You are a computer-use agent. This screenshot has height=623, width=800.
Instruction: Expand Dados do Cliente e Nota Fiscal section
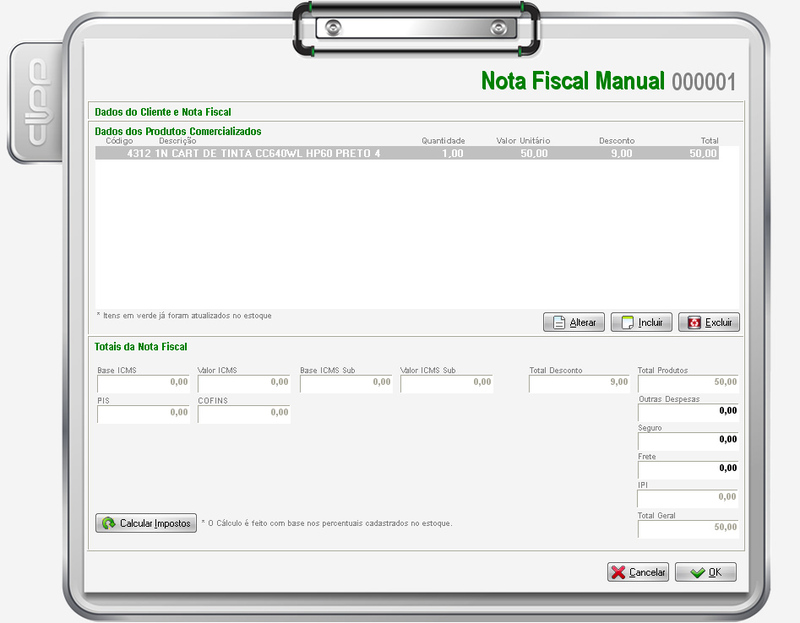pos(162,112)
